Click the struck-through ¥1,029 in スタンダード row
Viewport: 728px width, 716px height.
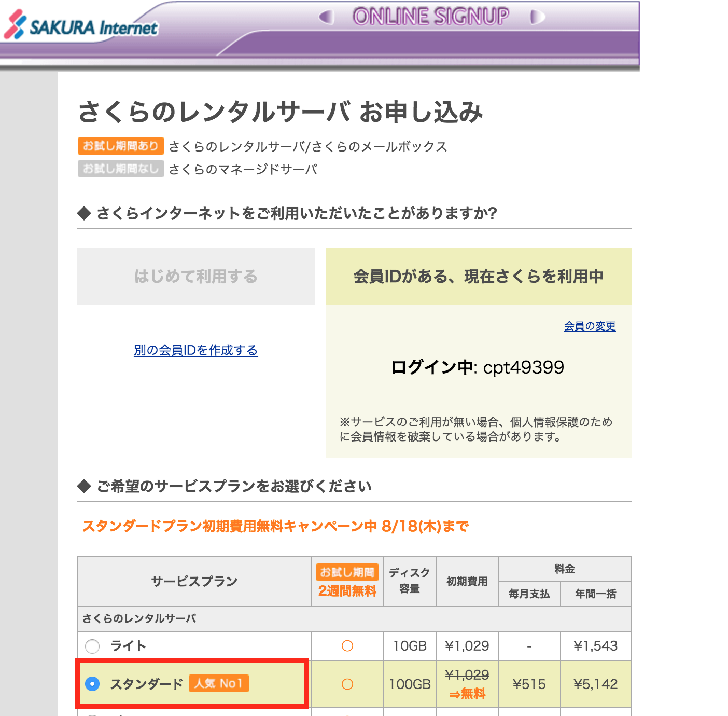pyautogui.click(x=467, y=675)
